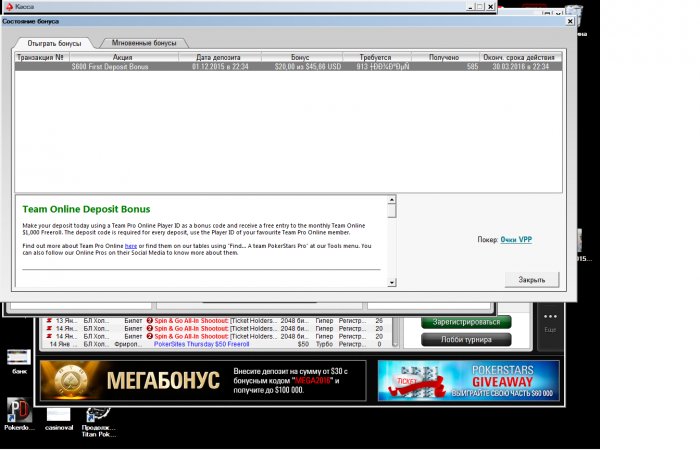Click the Требуется column header

[375, 57]
